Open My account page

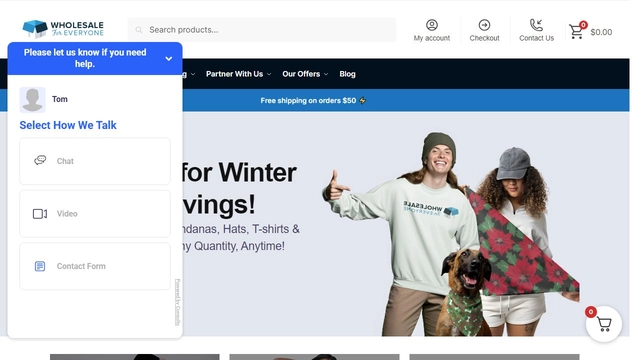[x=431, y=30]
